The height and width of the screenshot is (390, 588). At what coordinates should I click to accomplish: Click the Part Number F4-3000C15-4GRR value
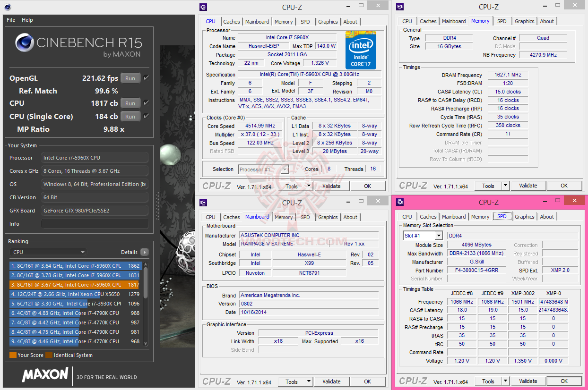476,271
